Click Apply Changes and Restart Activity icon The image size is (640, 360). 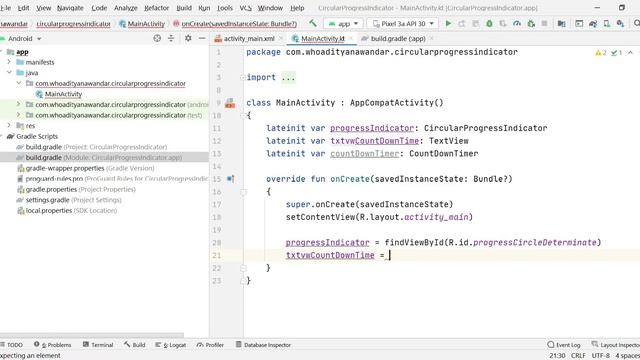point(462,24)
